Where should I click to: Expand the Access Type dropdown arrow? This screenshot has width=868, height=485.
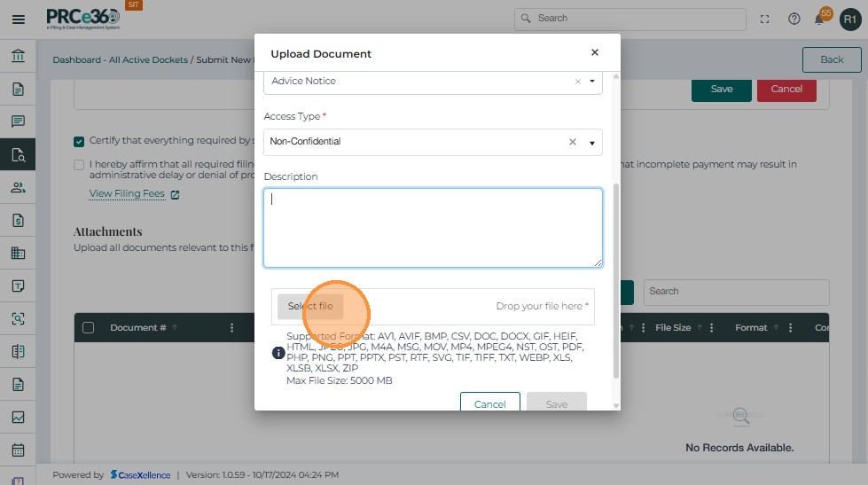click(x=592, y=143)
